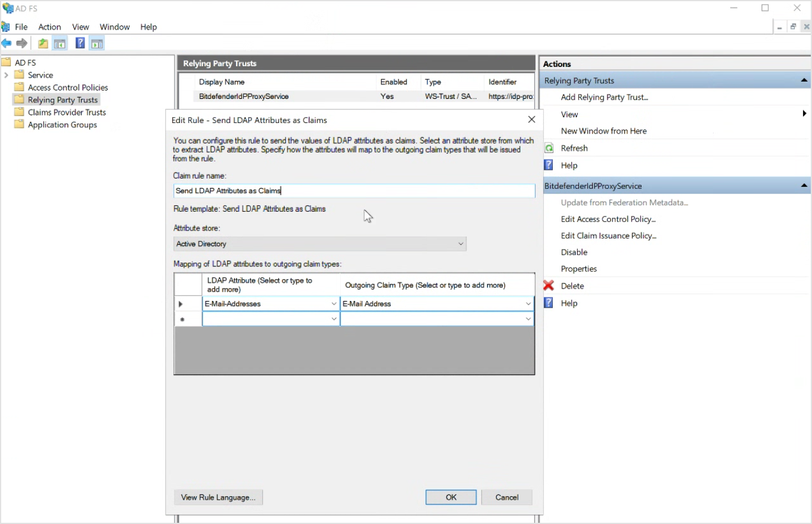The image size is (812, 524).
Task: Restore down the inner MMC child window
Action: [x=793, y=27]
